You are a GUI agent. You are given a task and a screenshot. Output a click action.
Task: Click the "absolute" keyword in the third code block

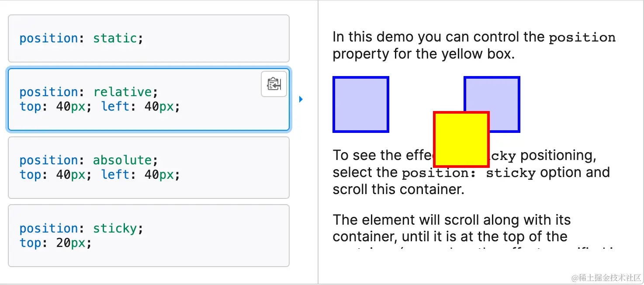click(122, 160)
